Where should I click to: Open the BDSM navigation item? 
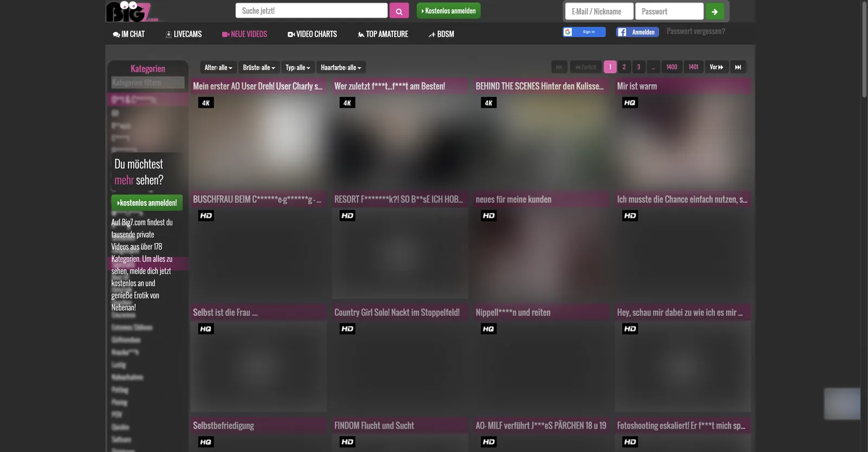pyautogui.click(x=441, y=34)
